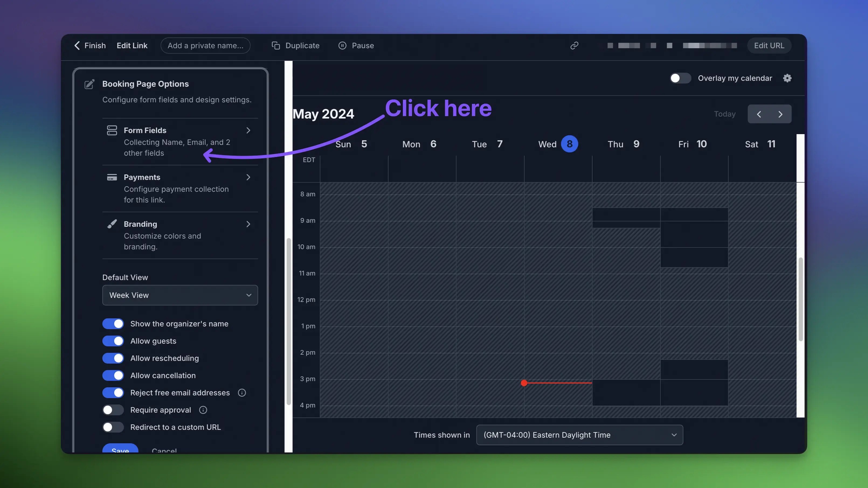The image size is (868, 488).
Task: Open the Form Fields section
Action: (x=180, y=141)
